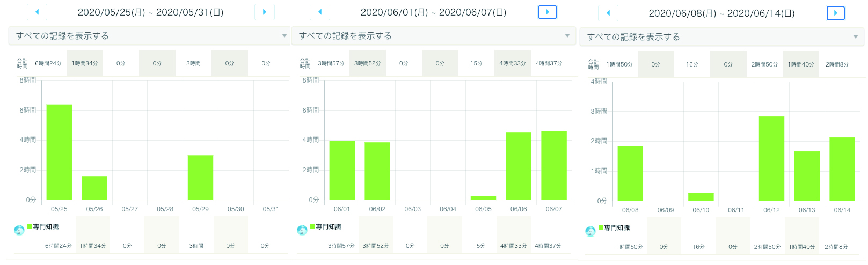
Task: Click the 06/07 bar in the chart
Action: pos(554,165)
